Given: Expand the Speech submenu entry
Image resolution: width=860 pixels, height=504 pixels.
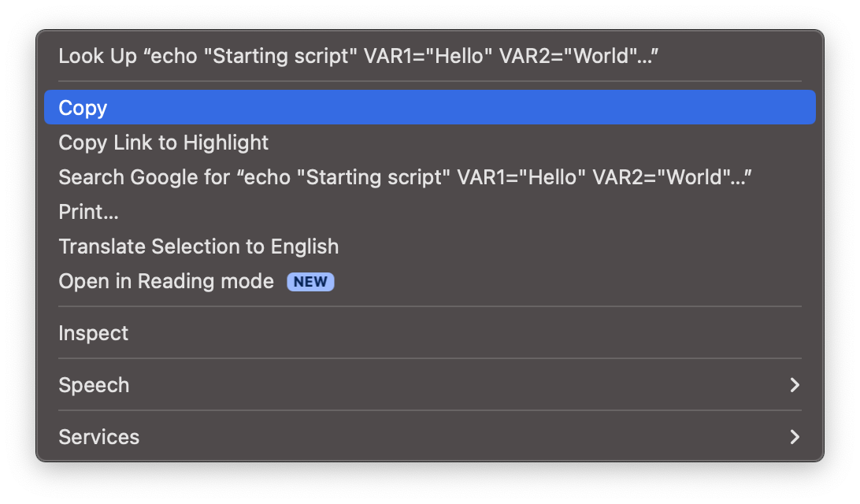Looking at the screenshot, I should [x=94, y=385].
